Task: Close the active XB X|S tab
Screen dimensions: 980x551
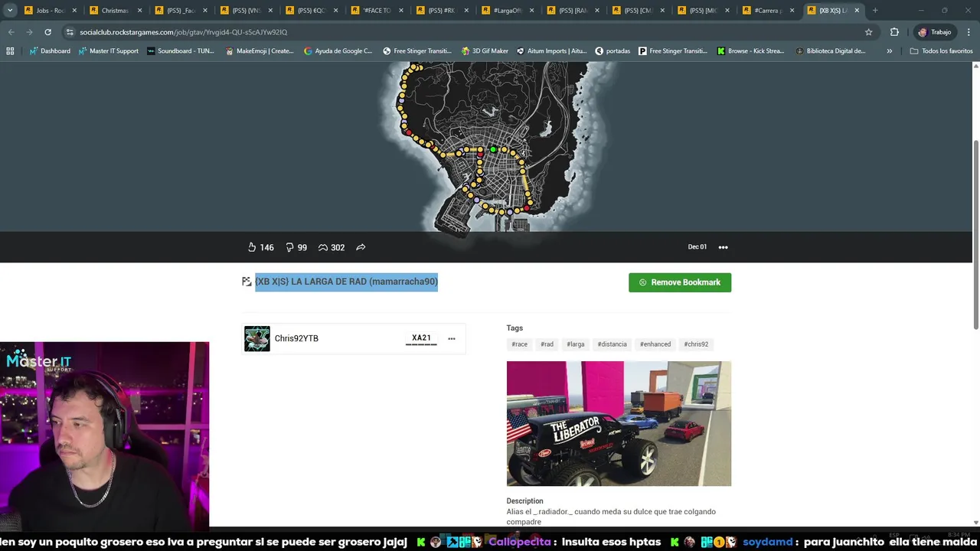Action: [x=857, y=11]
